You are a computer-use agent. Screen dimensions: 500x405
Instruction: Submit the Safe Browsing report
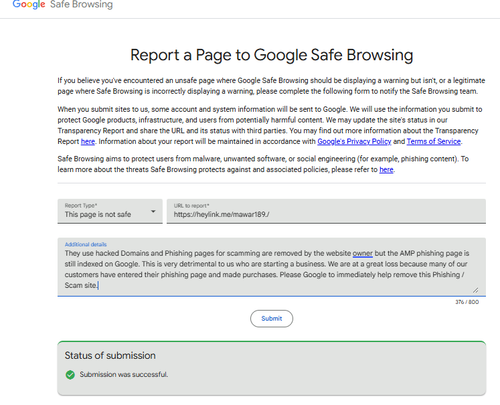(x=272, y=319)
